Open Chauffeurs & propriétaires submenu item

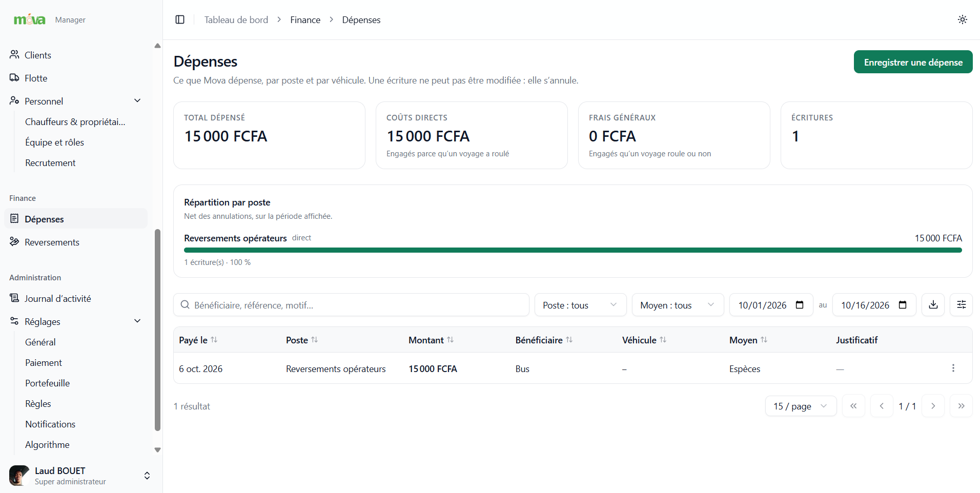click(75, 121)
